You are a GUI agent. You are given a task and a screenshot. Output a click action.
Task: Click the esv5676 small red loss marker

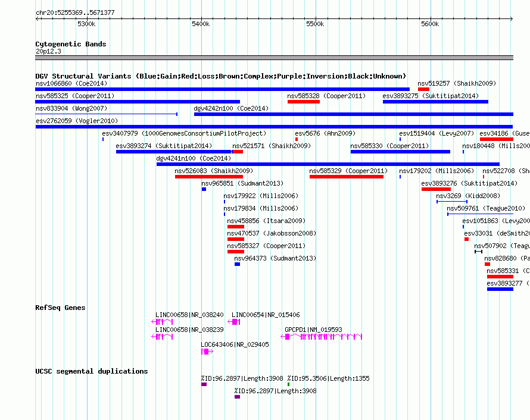(297, 139)
